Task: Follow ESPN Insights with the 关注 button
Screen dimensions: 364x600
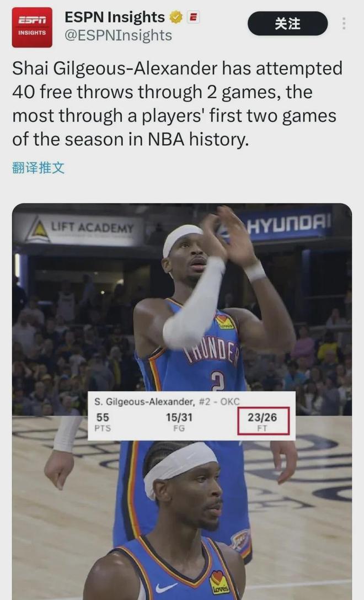Action: click(287, 23)
